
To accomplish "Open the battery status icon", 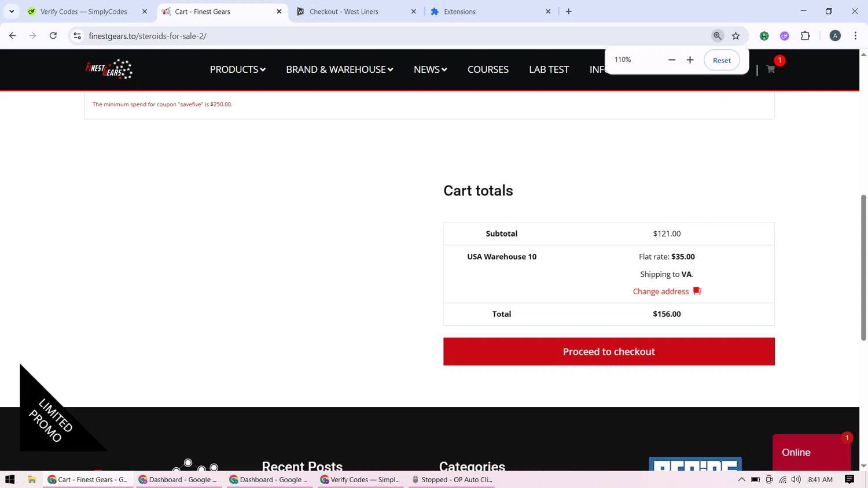I will [755, 479].
